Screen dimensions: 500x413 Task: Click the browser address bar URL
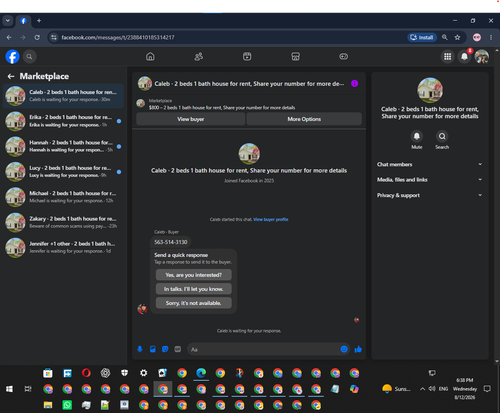118,37
